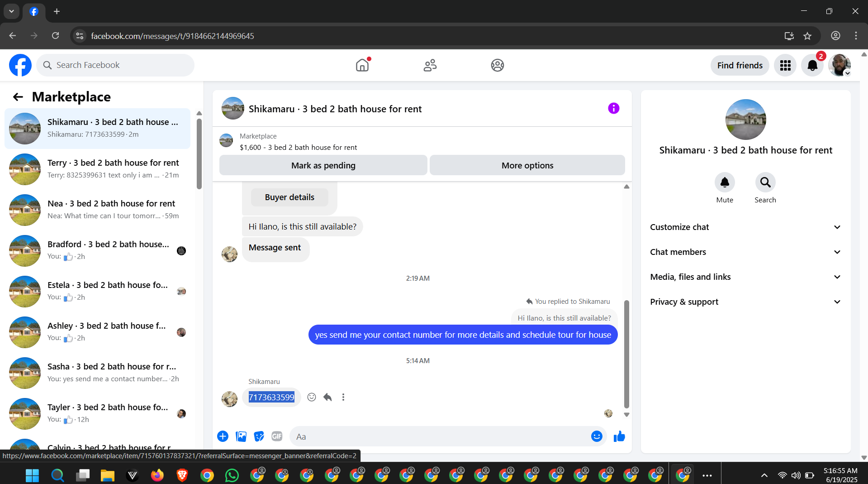Click chat header Shikamaru listing title
The image size is (868, 484).
(x=335, y=109)
